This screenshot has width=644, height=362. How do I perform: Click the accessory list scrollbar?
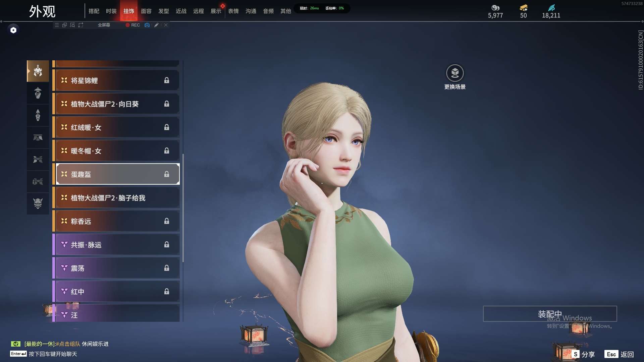pos(183,208)
